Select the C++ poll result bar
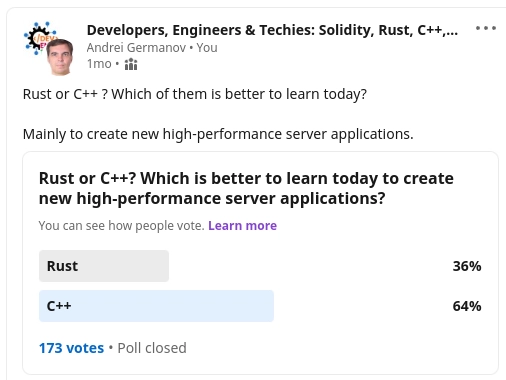The width and height of the screenshot is (506, 380). click(156, 306)
